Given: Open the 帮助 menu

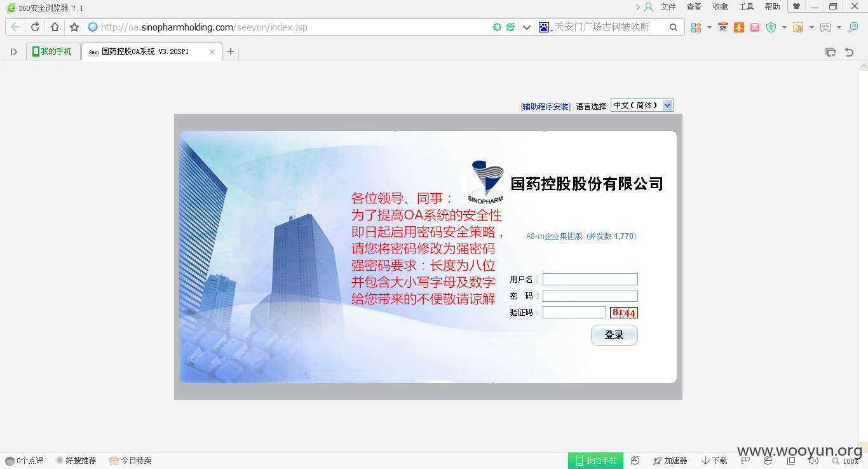Looking at the screenshot, I should point(772,7).
